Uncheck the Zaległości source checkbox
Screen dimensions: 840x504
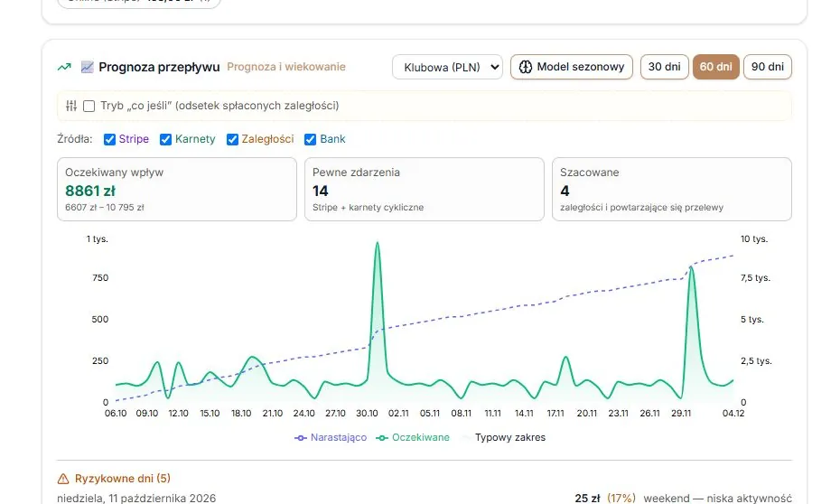(232, 139)
